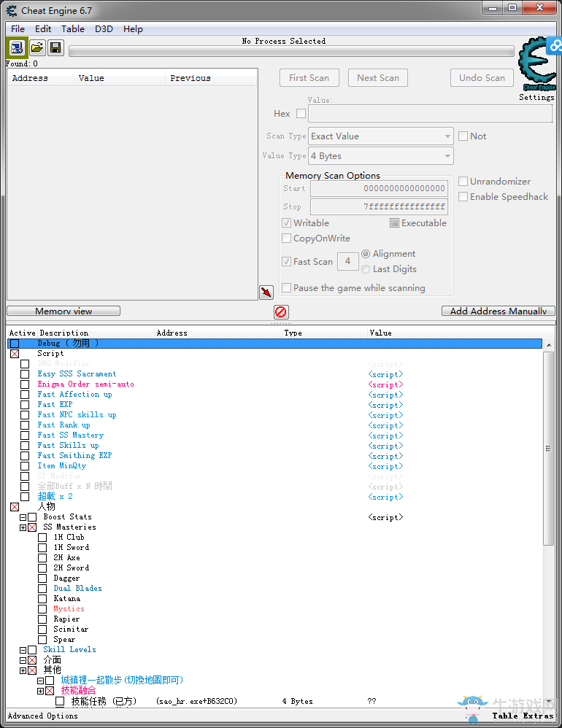Viewport: 562px width, 728px height.
Task: Activate Fast Rank up checkbox
Action: 25,425
